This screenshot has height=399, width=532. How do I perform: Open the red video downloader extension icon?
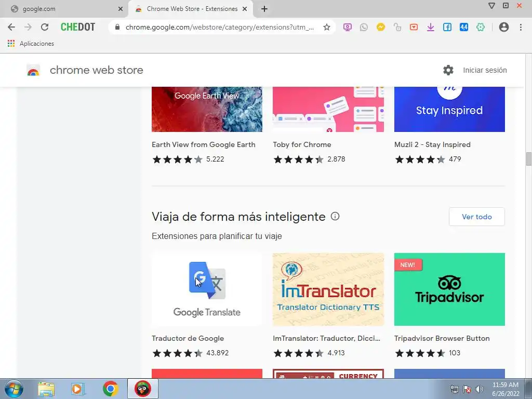tap(414, 27)
